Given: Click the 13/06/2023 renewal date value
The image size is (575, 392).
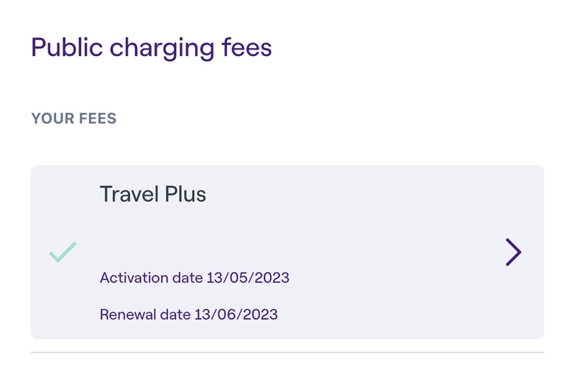Looking at the screenshot, I should point(236,314).
